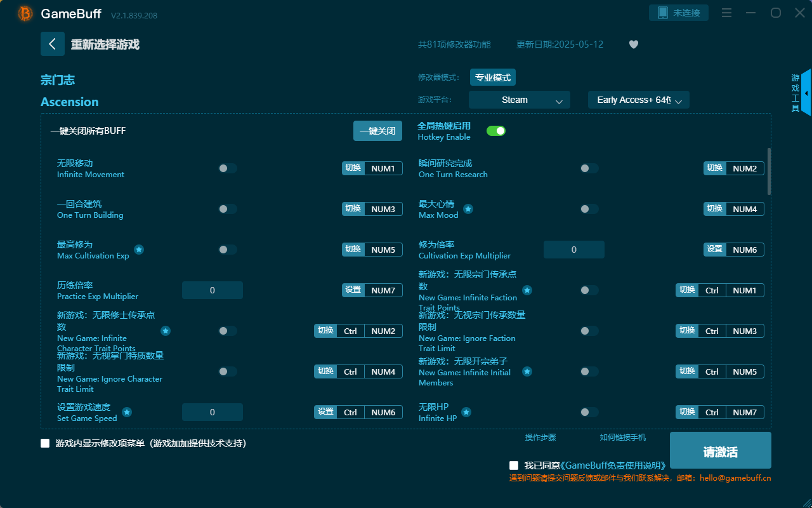Click the star icon beside Set Game Speed
This screenshot has height=508, width=812.
(126, 411)
